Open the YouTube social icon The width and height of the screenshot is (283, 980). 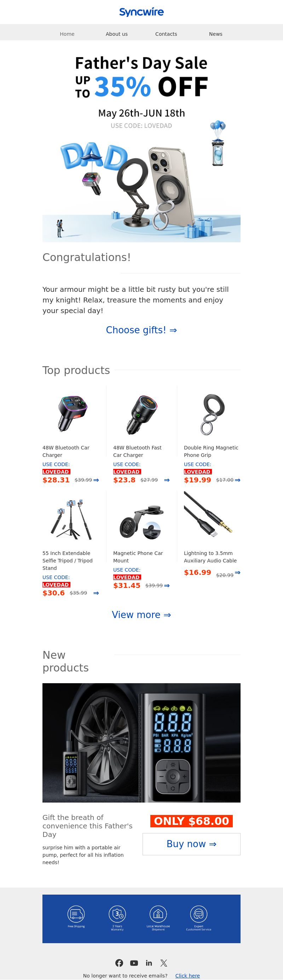(x=134, y=963)
